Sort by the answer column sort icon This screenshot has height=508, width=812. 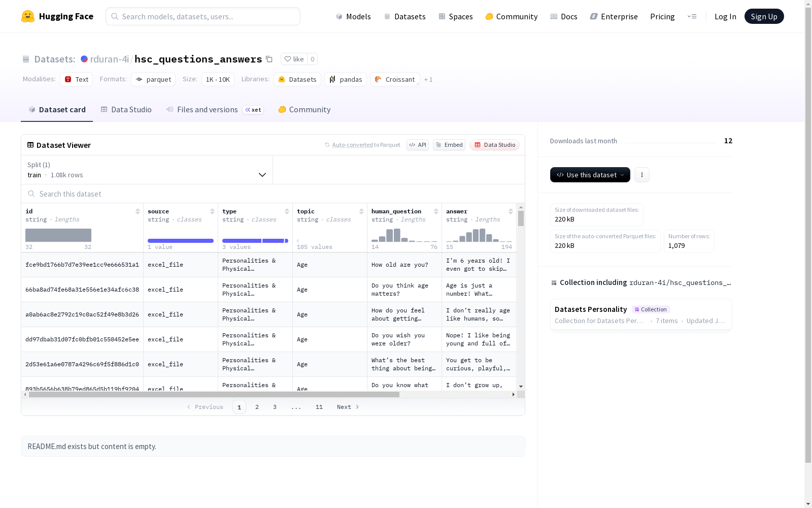511,211
